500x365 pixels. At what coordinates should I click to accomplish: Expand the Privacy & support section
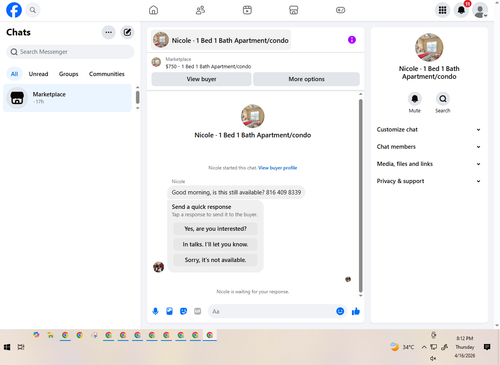(429, 181)
